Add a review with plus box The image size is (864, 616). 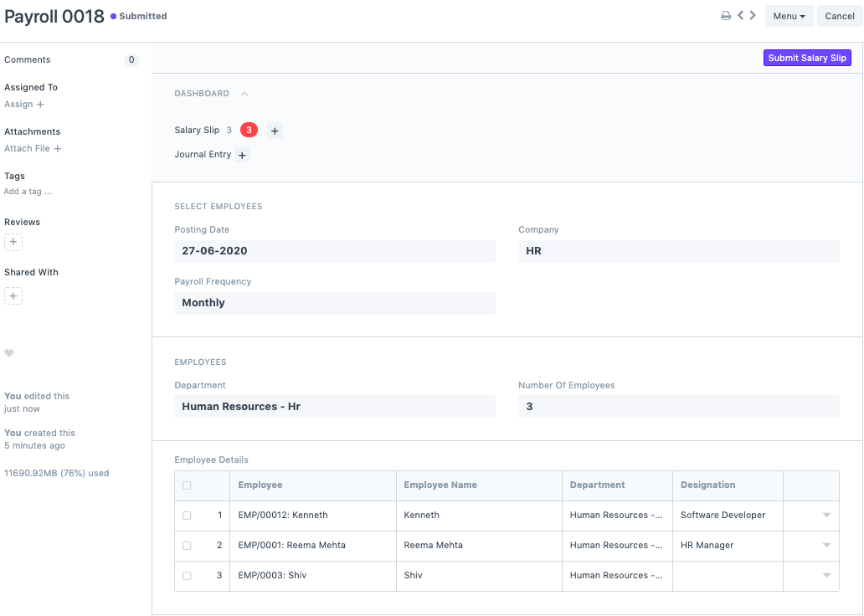[13, 242]
